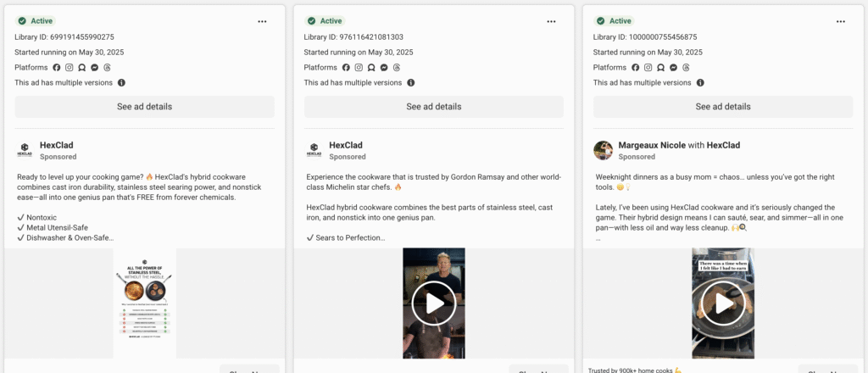Click 'Metal Utensil-Safe' bullet line
Screen dimensions: 868x373
(x=53, y=227)
